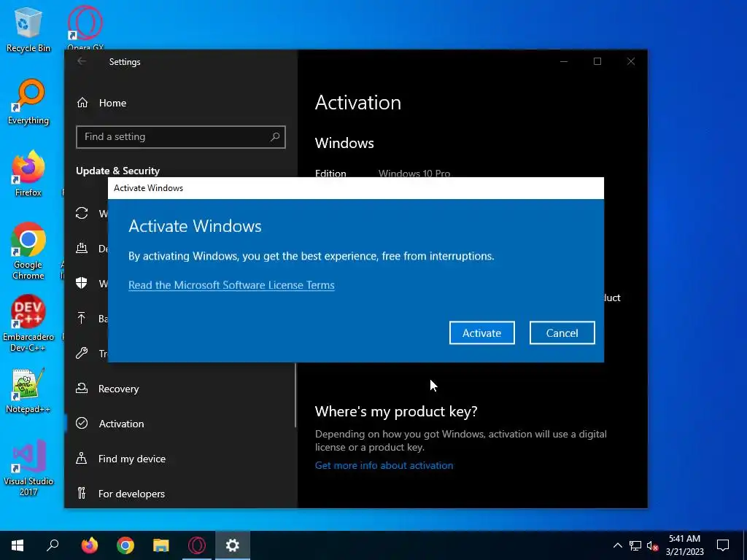The image size is (747, 560).
Task: Select the Everything desktop shortcut
Action: (28, 102)
